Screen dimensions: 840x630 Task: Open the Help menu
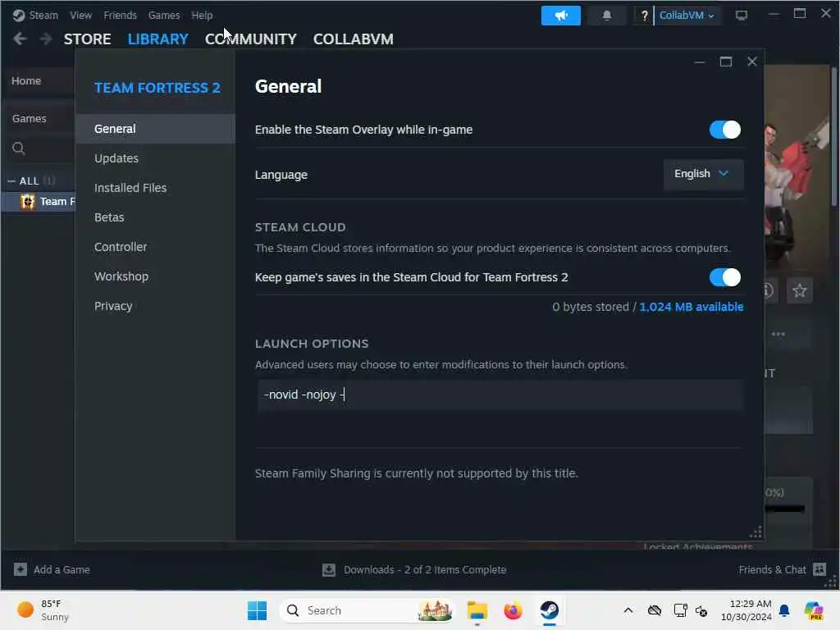tap(202, 16)
